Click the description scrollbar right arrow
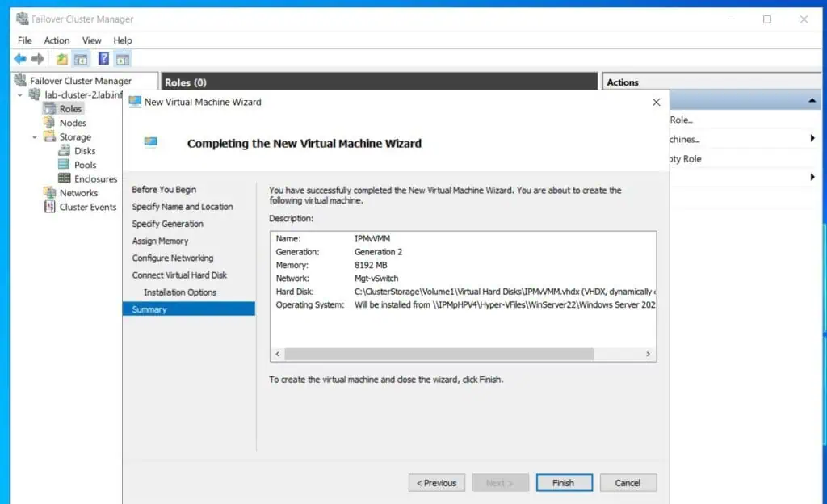This screenshot has width=827, height=504. 649,354
